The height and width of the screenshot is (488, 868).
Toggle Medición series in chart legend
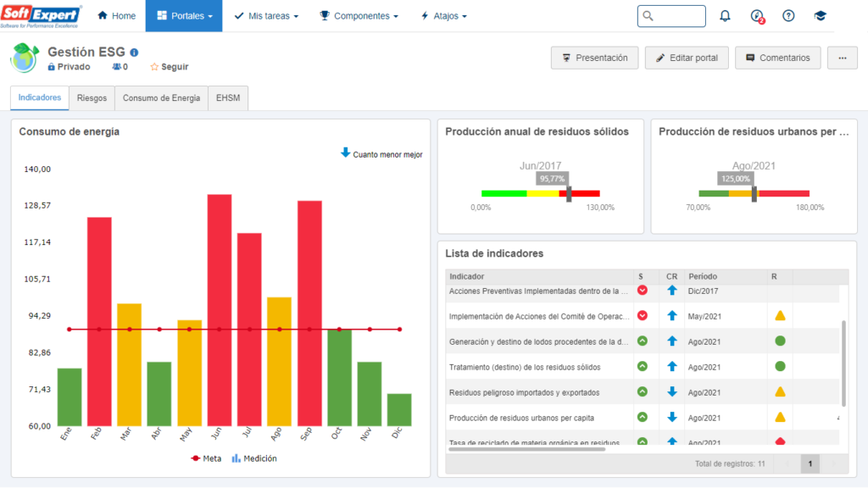pos(254,458)
